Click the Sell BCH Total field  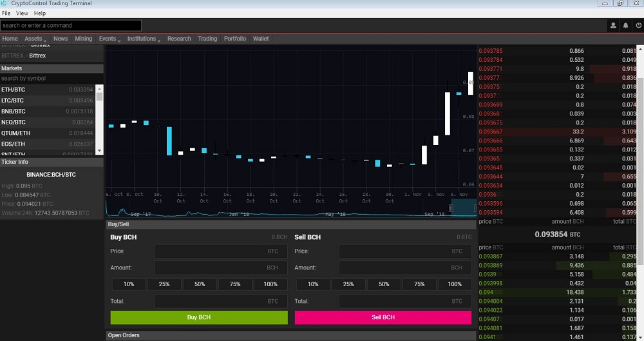point(405,302)
